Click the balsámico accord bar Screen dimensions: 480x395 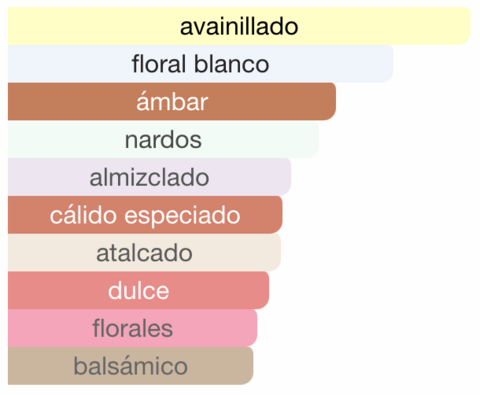(130, 366)
